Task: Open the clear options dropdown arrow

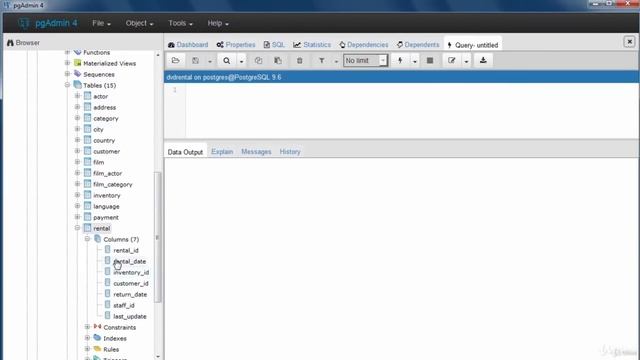Action: [x=466, y=61]
